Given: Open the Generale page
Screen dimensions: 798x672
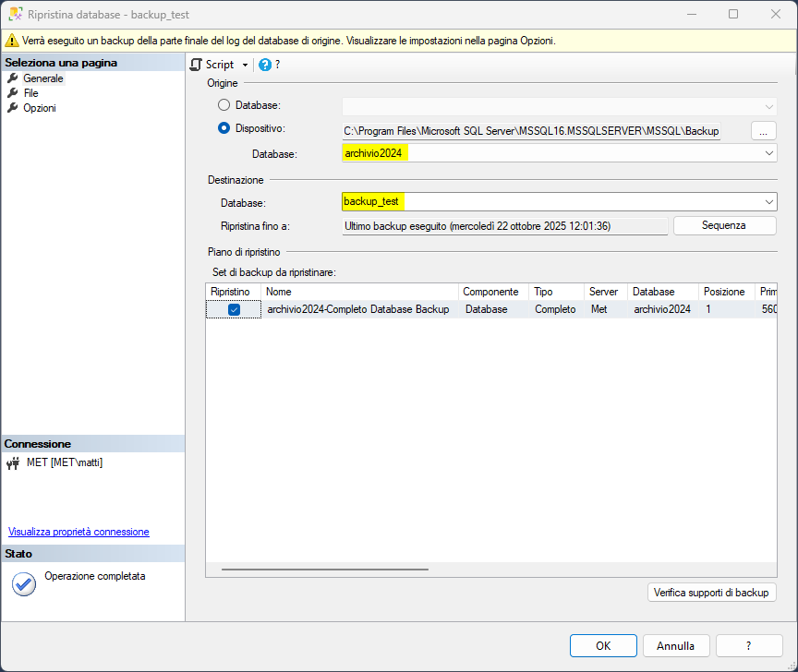Looking at the screenshot, I should click(42, 78).
